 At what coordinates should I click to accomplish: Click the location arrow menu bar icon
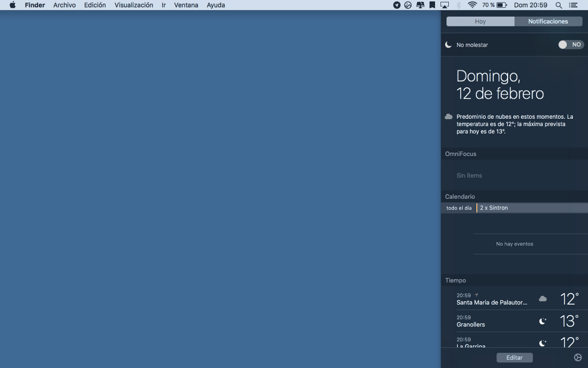tap(397, 5)
